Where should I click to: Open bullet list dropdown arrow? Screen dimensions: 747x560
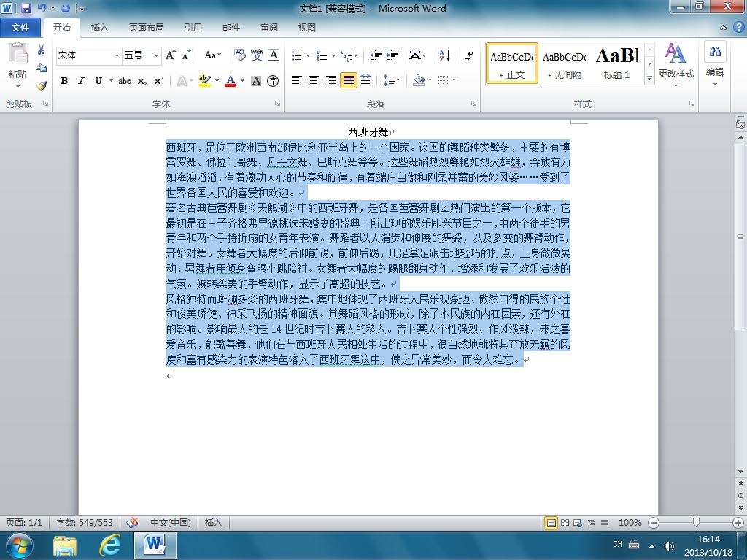coord(309,55)
